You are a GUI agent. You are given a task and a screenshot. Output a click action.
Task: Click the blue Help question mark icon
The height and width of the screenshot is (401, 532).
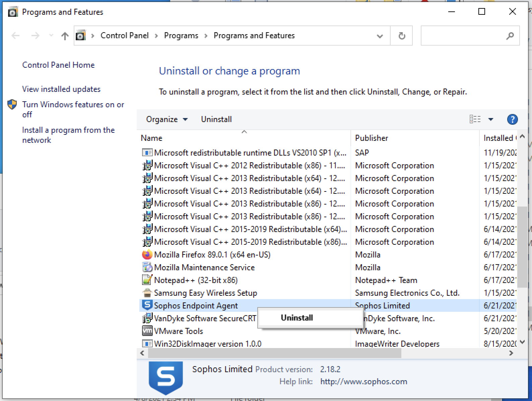point(512,119)
